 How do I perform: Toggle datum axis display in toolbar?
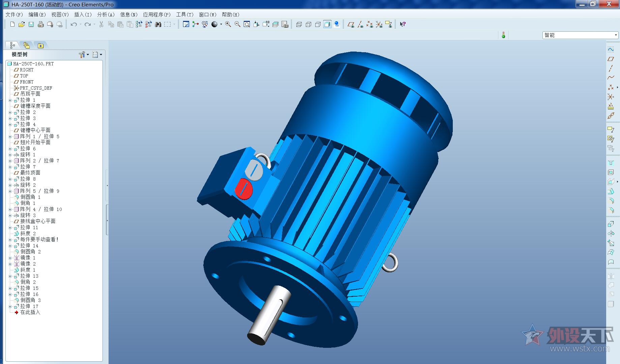pos(360,24)
